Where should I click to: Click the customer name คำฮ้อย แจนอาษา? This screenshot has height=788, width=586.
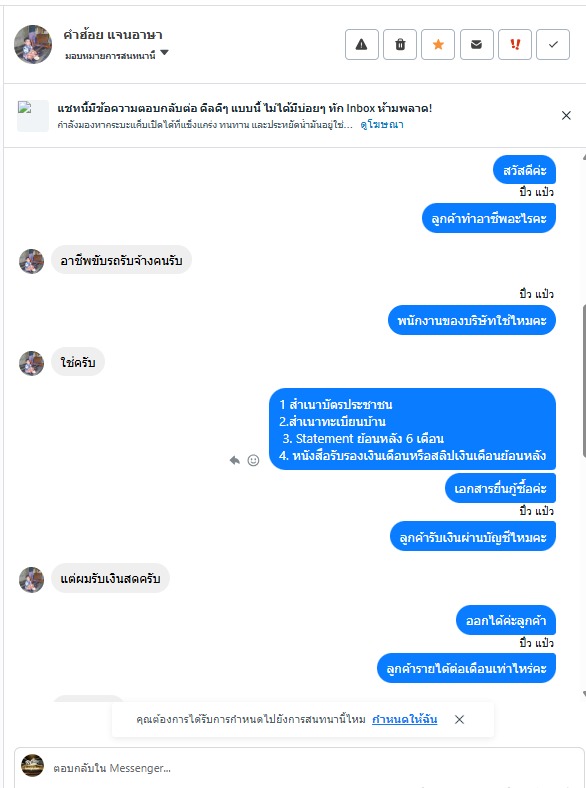113,35
